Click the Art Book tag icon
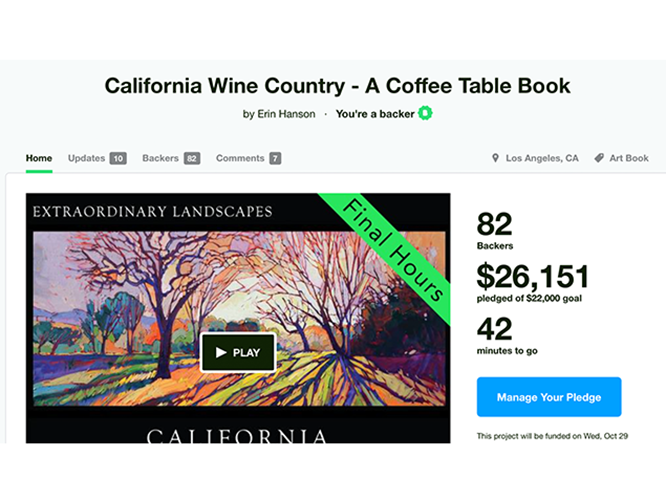 [x=599, y=158]
